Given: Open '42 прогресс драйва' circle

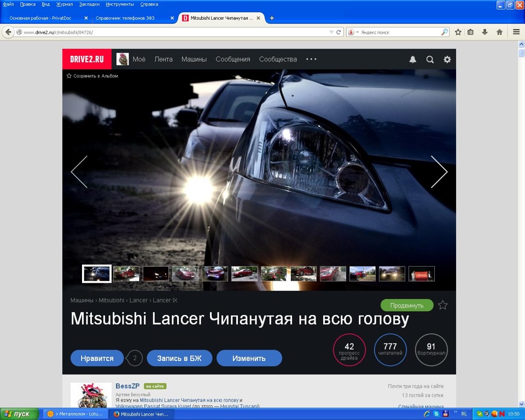Looking at the screenshot, I should pyautogui.click(x=349, y=349).
